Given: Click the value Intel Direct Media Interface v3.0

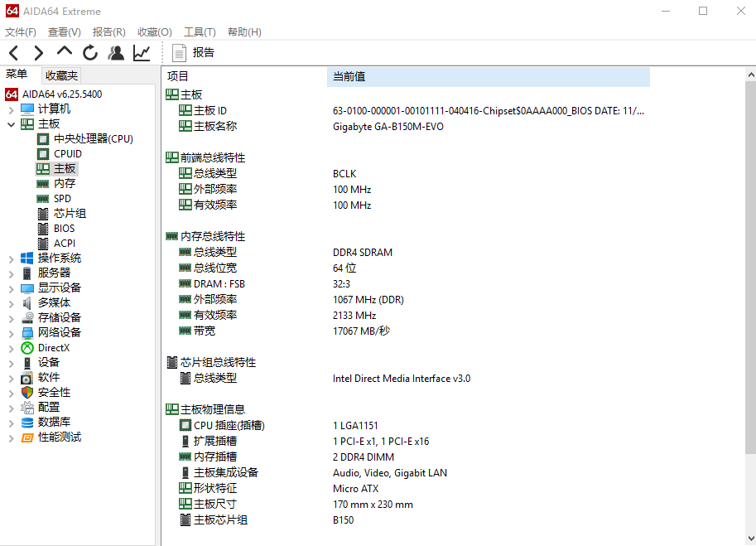Looking at the screenshot, I should [401, 379].
